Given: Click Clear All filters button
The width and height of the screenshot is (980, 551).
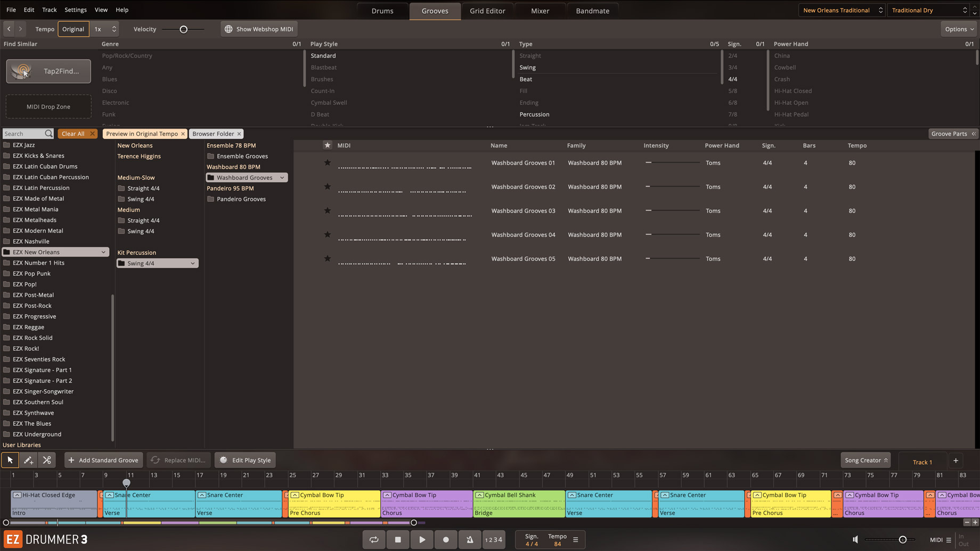Looking at the screenshot, I should (x=73, y=134).
